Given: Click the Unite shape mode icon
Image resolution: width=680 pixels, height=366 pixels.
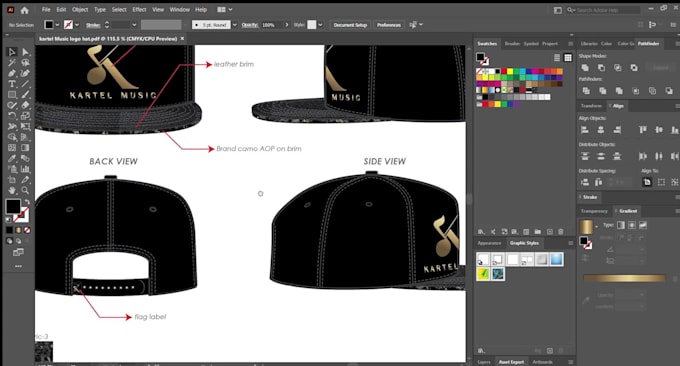Looking at the screenshot, I should [x=585, y=68].
